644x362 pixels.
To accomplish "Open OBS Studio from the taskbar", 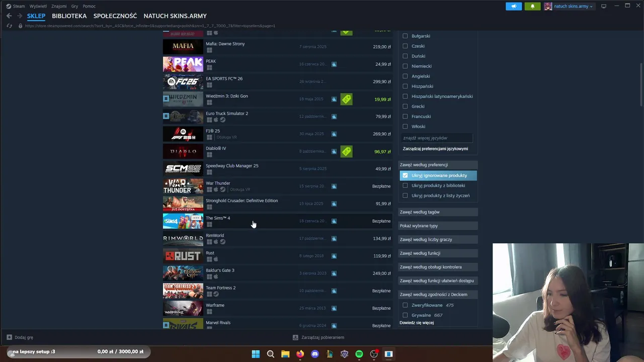I will pos(374,354).
